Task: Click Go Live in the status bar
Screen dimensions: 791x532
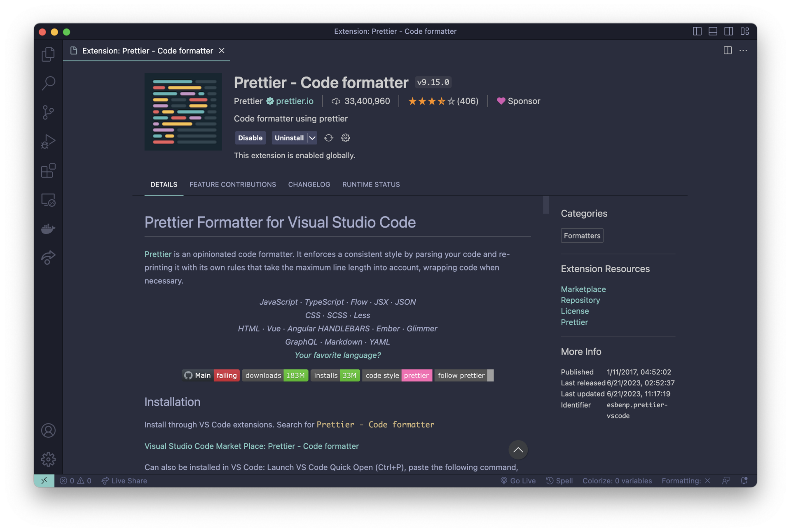Action: [x=518, y=481]
